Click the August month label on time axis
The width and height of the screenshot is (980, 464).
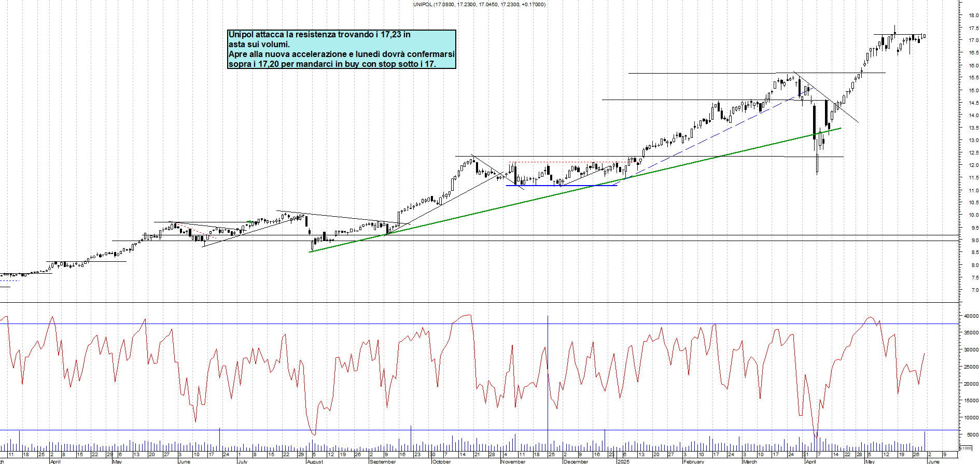tap(315, 461)
